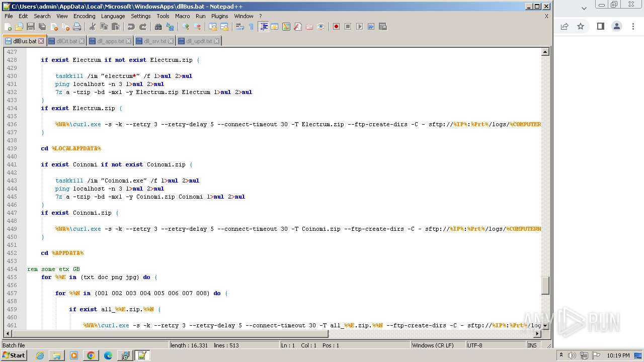Open Internet Explorer from the taskbar
This screenshot has height=362, width=644.
pos(40,355)
